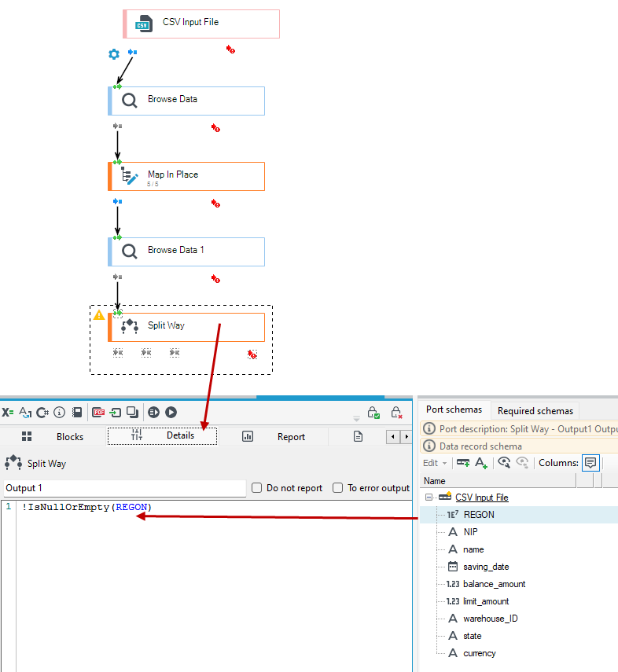The width and height of the screenshot is (618, 672).
Task: Select the warehouse_ID field in schema tree
Action: click(x=518, y=619)
